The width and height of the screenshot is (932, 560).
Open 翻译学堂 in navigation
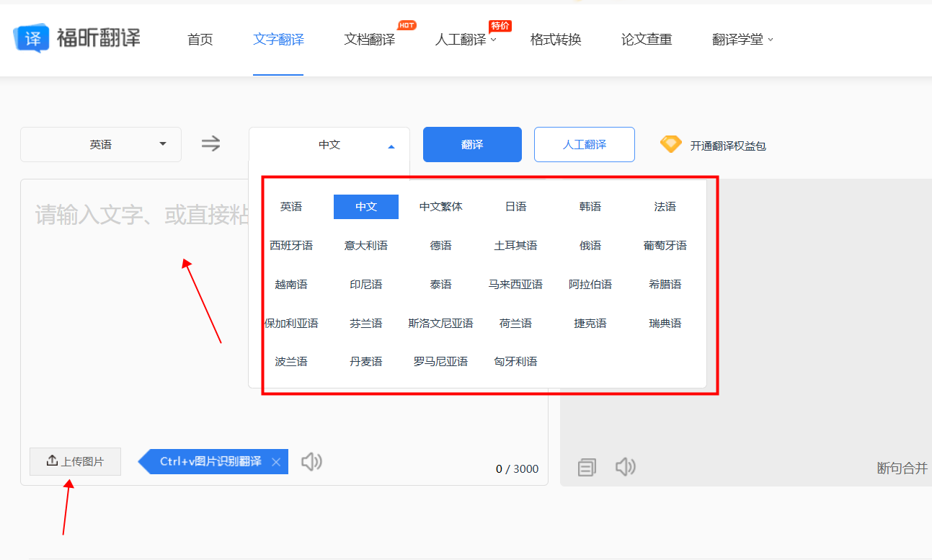tap(737, 40)
